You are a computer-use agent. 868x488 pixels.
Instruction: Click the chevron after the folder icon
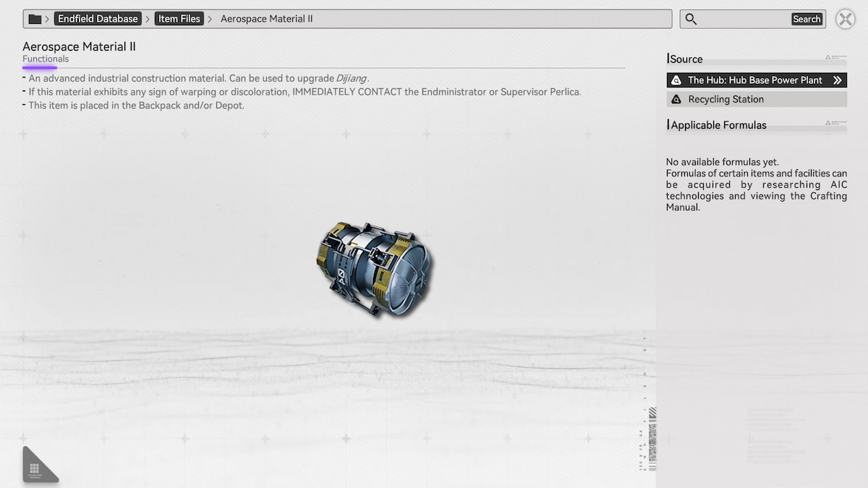47,19
